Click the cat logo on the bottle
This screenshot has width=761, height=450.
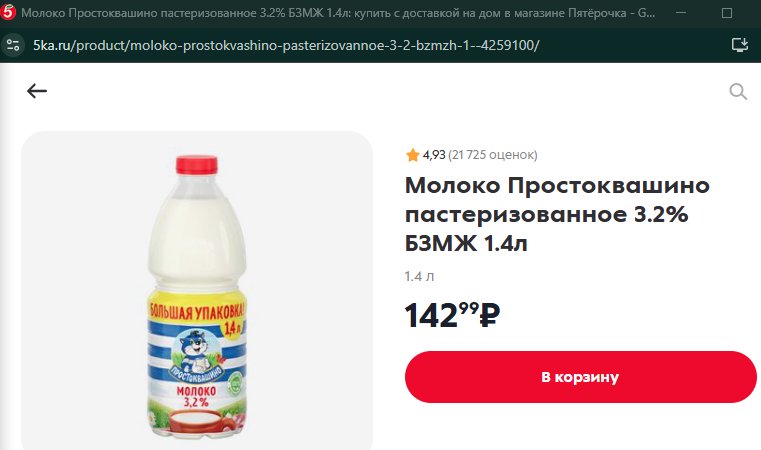(194, 352)
